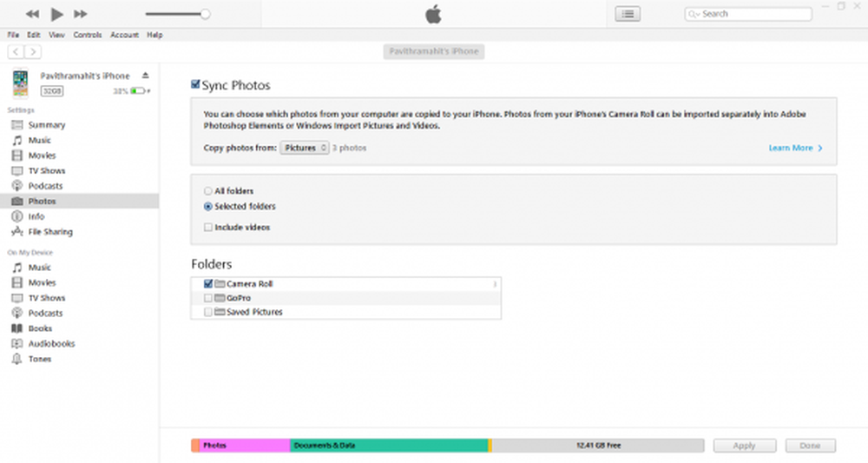
Task: Eject Pavithramahit's iPhone
Action: [x=146, y=76]
